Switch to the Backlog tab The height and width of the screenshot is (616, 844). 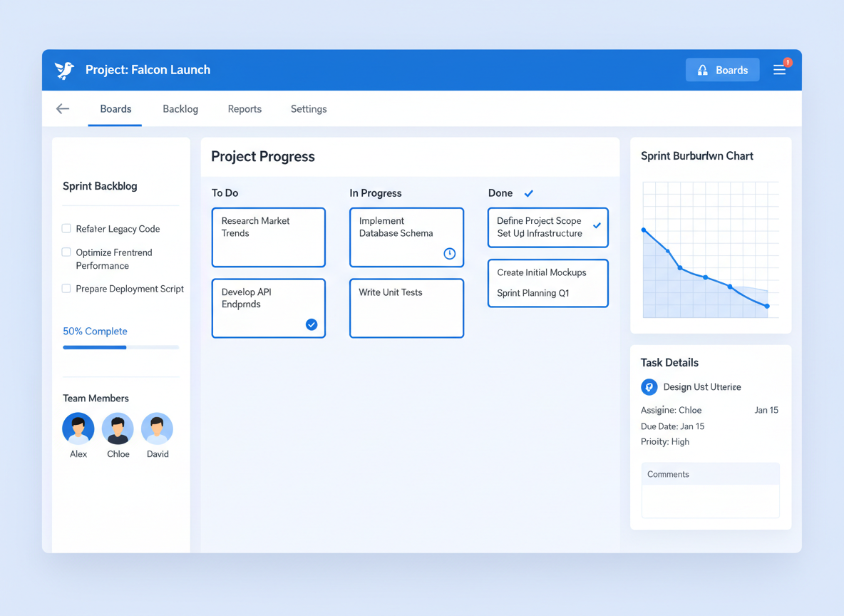[180, 109]
